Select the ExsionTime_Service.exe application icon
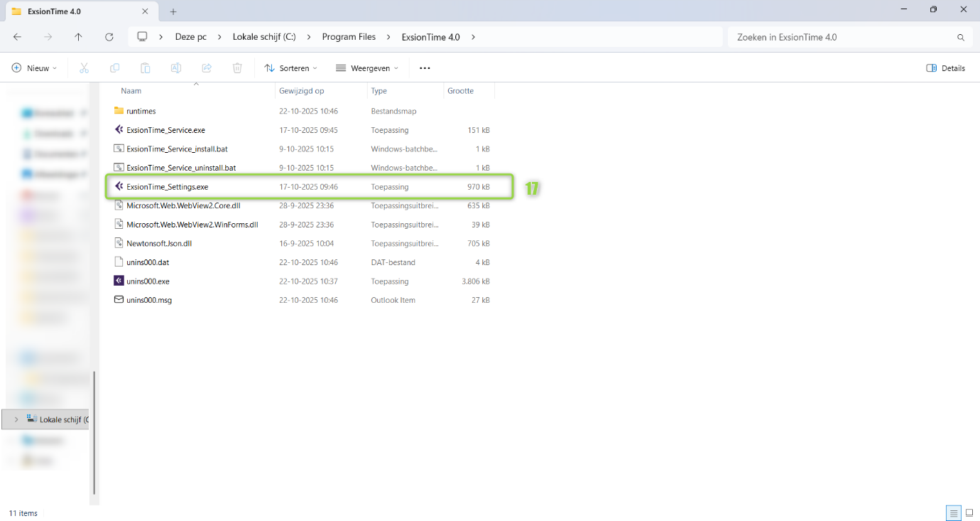980x521 pixels. pos(119,129)
